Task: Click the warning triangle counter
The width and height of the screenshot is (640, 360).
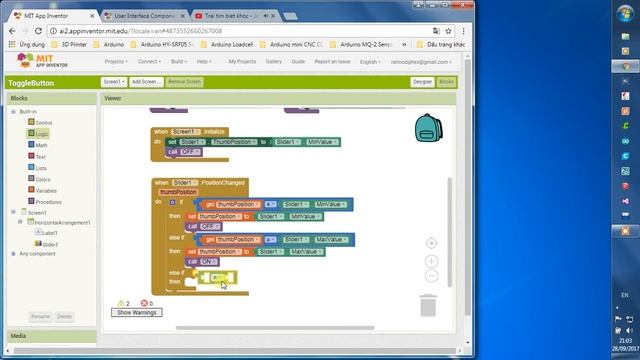Action: click(x=121, y=303)
